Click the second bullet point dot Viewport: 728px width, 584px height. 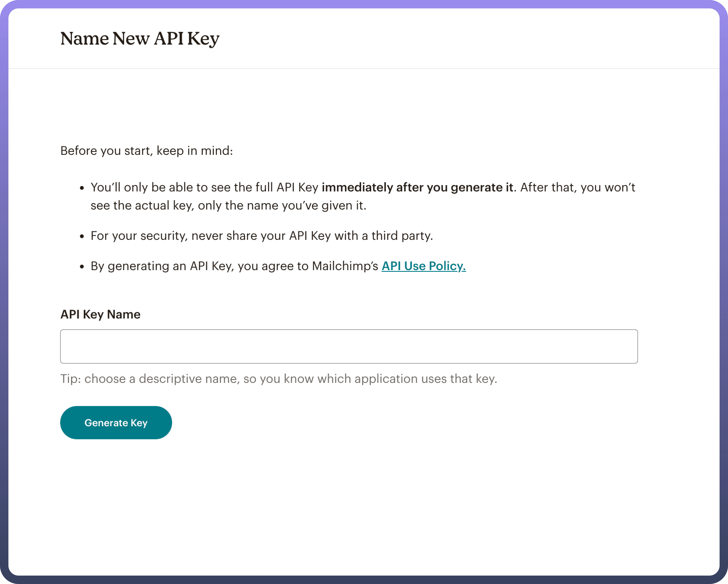coord(82,236)
